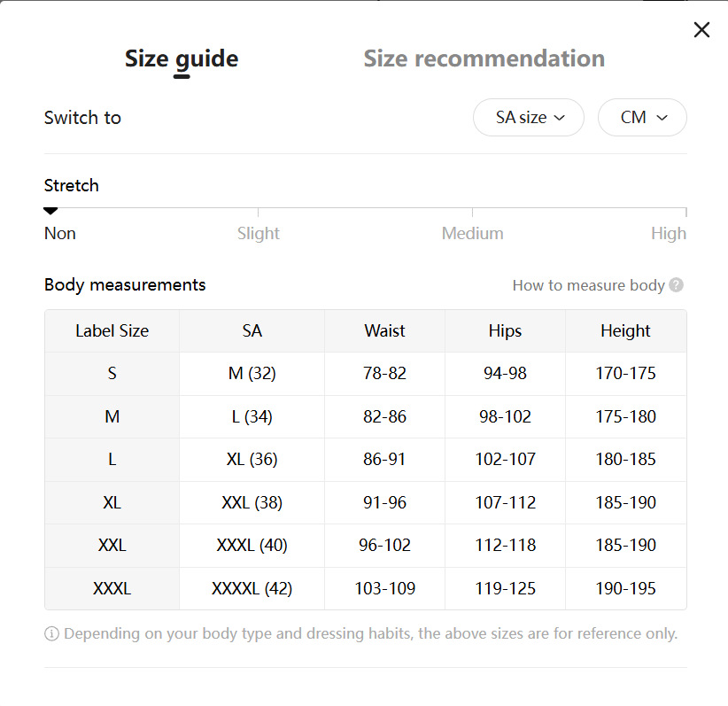728x706 pixels.
Task: Close the size guide dialog
Action: tap(701, 30)
